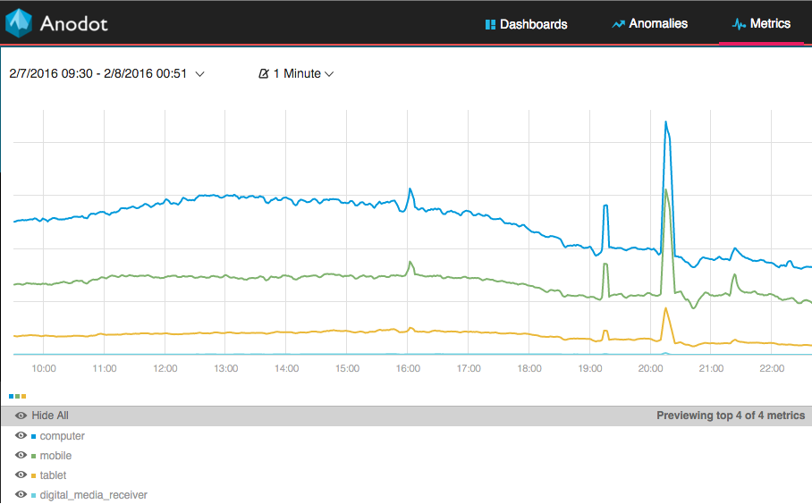Click the Anodot logo icon
Image resolution: width=812 pixels, height=504 pixels.
point(19,23)
